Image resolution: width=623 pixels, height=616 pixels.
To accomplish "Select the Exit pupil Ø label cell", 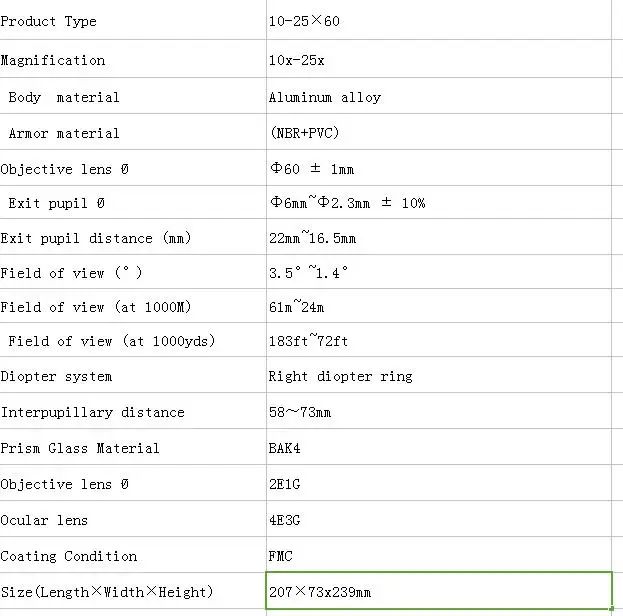I will 133,202.
